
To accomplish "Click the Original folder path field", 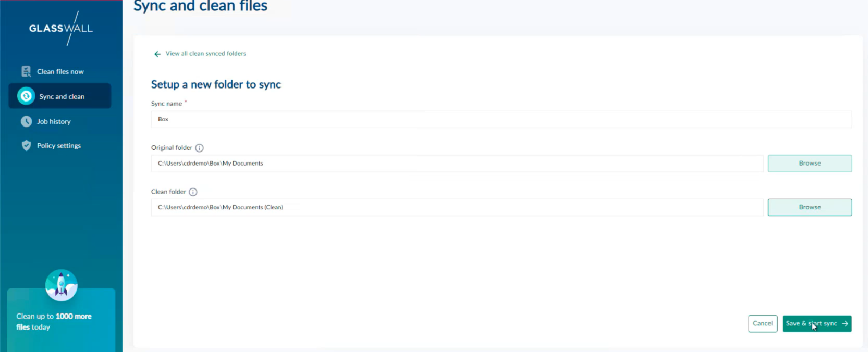I will pyautogui.click(x=457, y=164).
